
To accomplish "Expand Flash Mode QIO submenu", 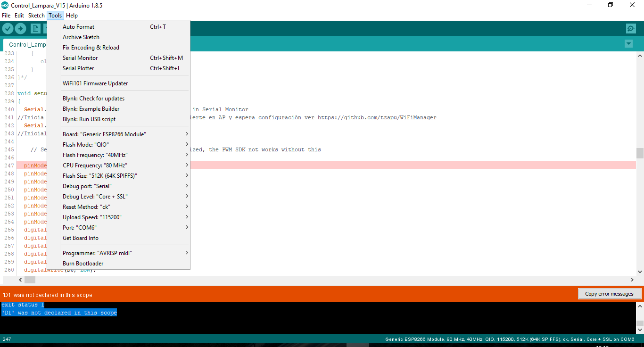I will tap(118, 145).
